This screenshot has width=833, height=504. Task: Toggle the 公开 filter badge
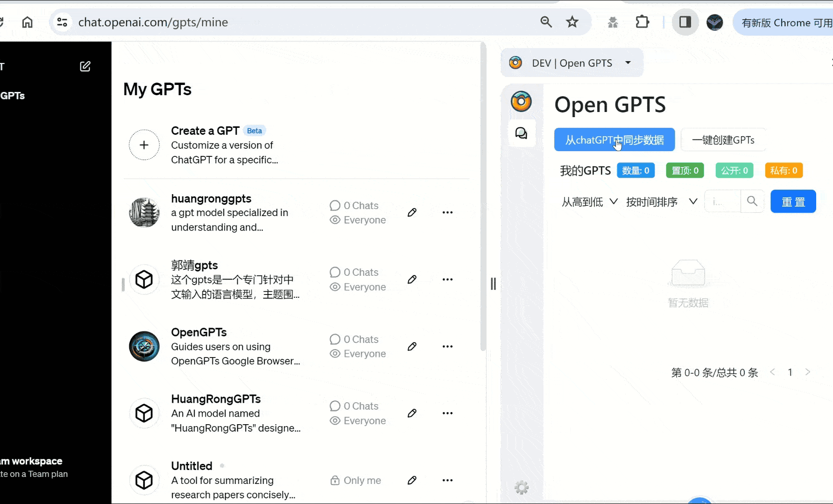pos(734,170)
